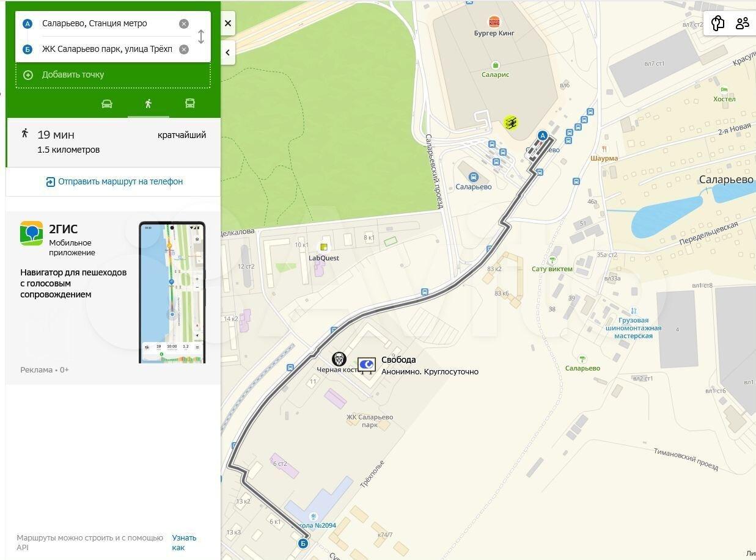Screen dimensions: 756x560
Task: Select the car route mode tab
Action: 107,104
